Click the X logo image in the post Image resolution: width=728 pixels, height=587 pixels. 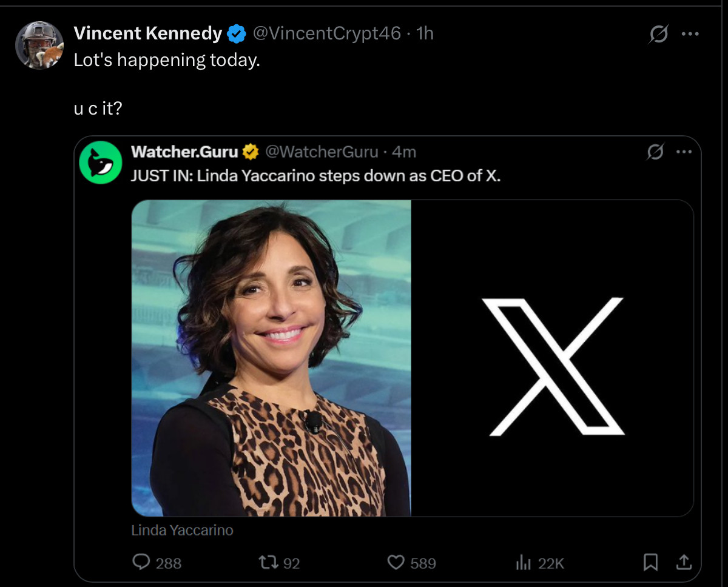[556, 366]
